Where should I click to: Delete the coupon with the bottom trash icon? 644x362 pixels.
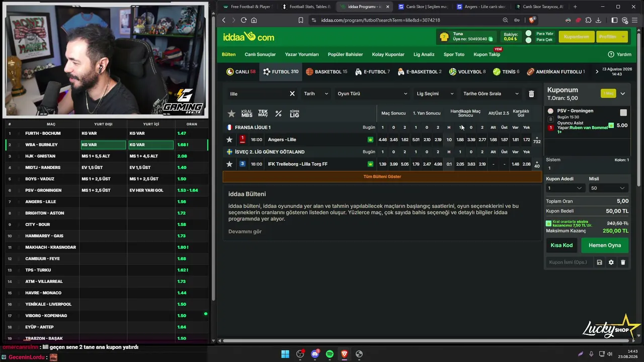[623, 262]
